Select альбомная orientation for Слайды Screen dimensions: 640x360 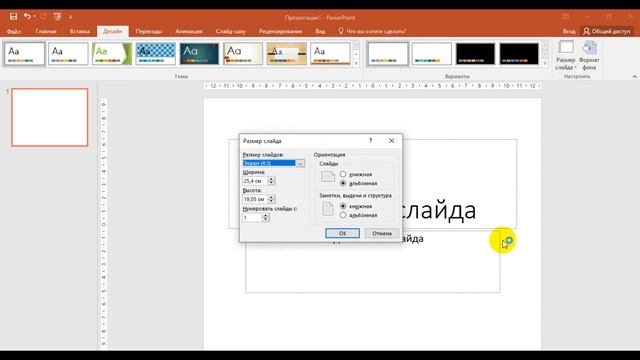tap(343, 183)
